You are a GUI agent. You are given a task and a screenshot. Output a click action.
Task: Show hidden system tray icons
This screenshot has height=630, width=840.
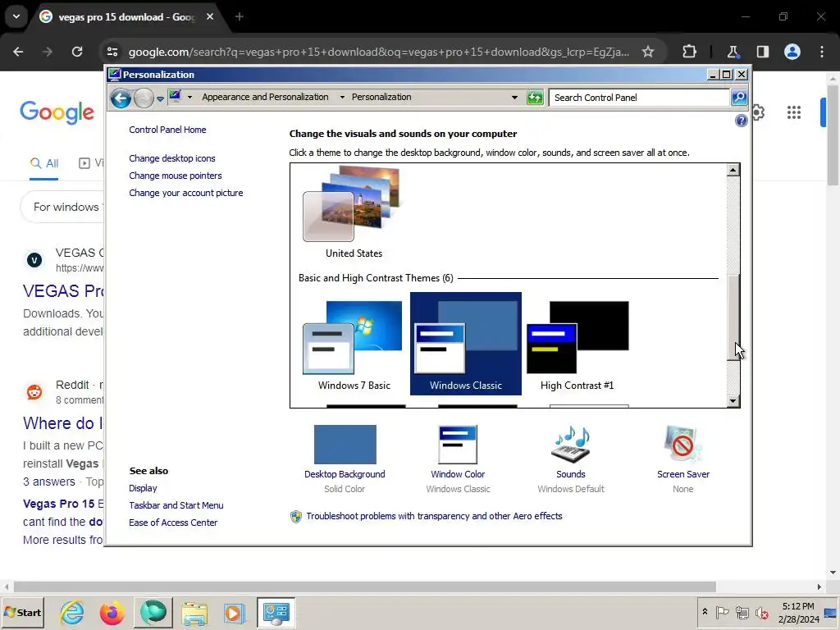(x=705, y=612)
